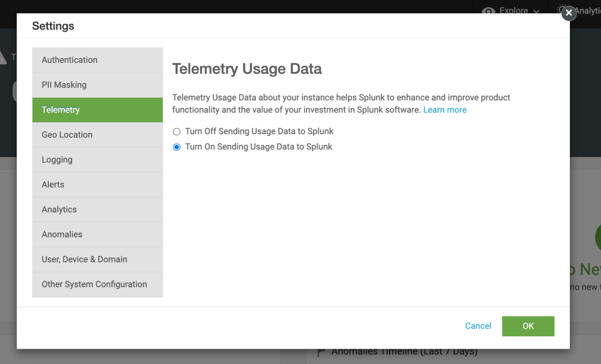Expand the Explore dropdown chevron
Viewport: 601px width, 364px height.
[537, 11]
